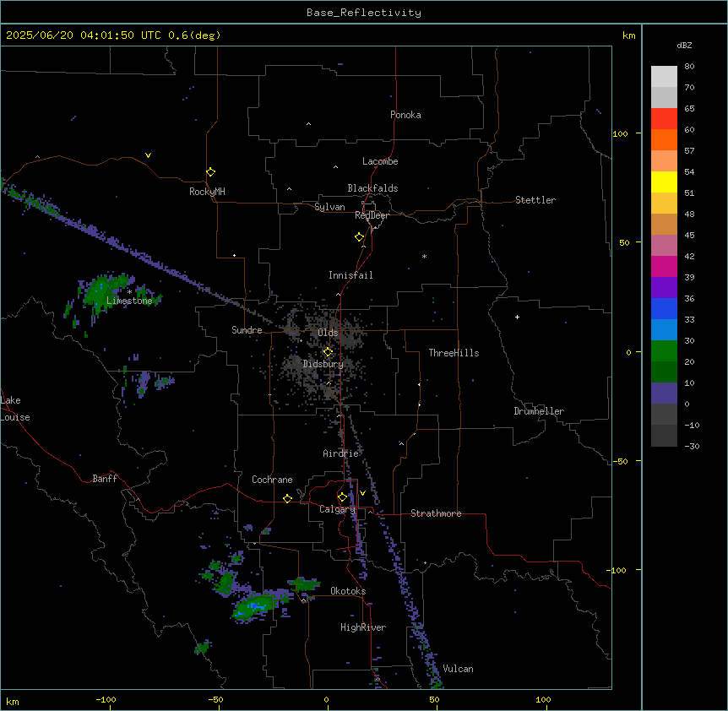Click the Cochrane city label

[x=272, y=480]
